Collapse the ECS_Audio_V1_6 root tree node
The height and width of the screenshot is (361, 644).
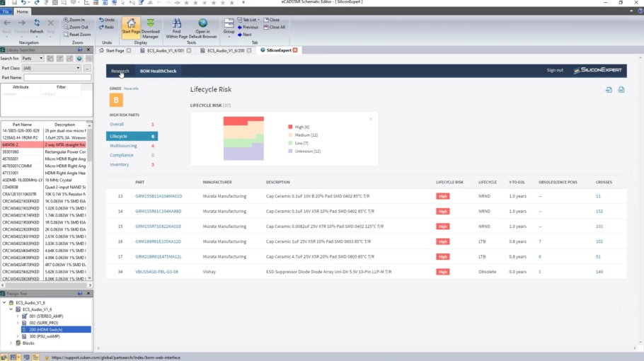coord(4,303)
